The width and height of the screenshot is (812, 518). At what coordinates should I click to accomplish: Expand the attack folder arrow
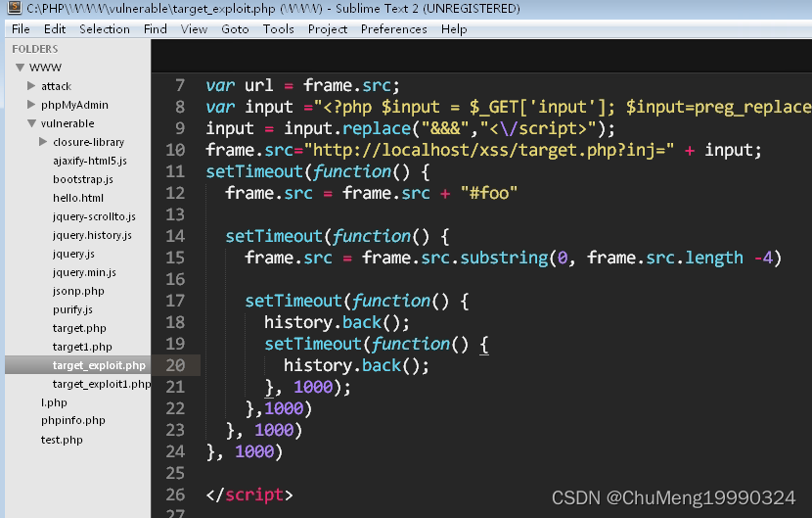31,85
